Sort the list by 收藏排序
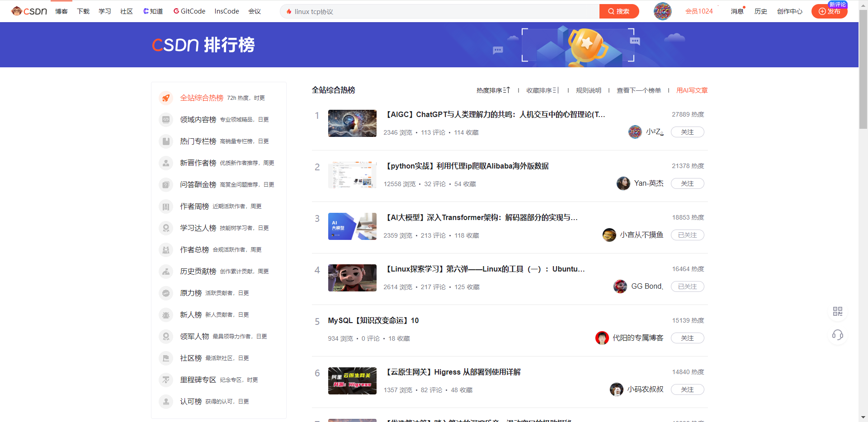Viewport: 868px width, 422px height. [543, 90]
